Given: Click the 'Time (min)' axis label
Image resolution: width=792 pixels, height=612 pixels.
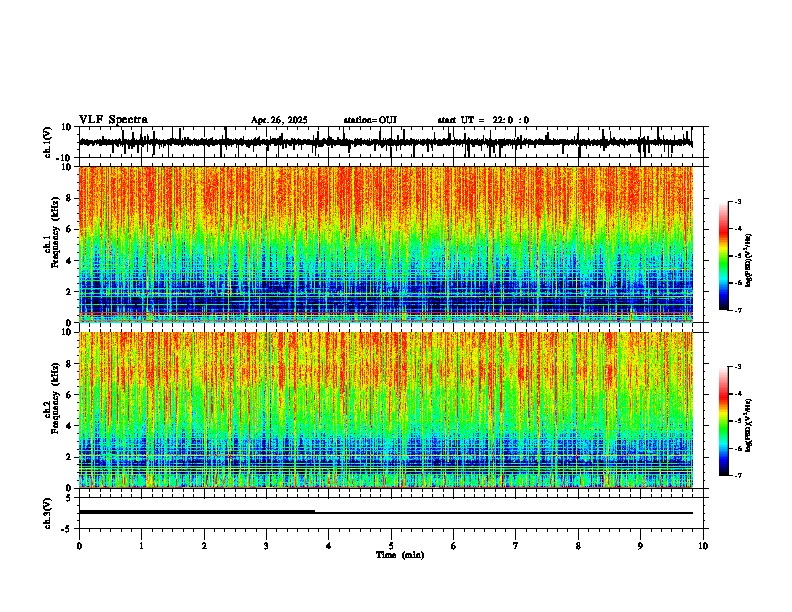Looking at the screenshot, I should 400,555.
